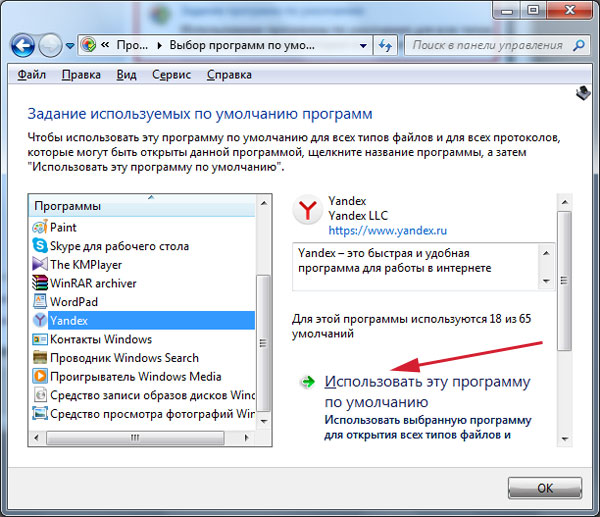Open the Сервис menu

(x=171, y=75)
